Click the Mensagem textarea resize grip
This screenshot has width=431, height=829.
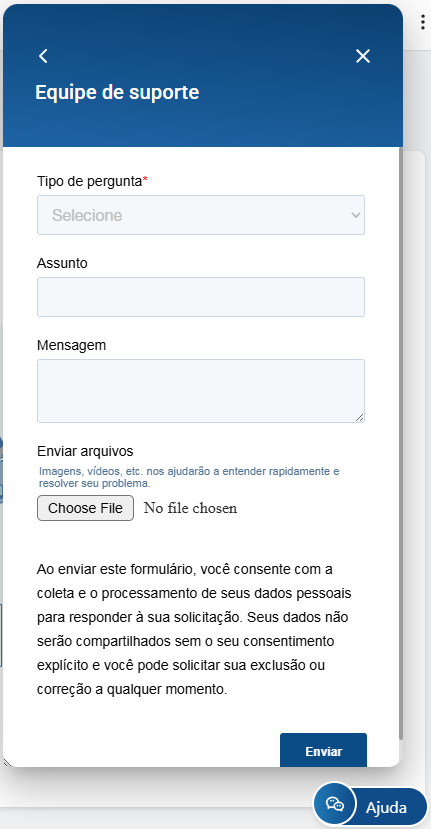tap(360, 418)
